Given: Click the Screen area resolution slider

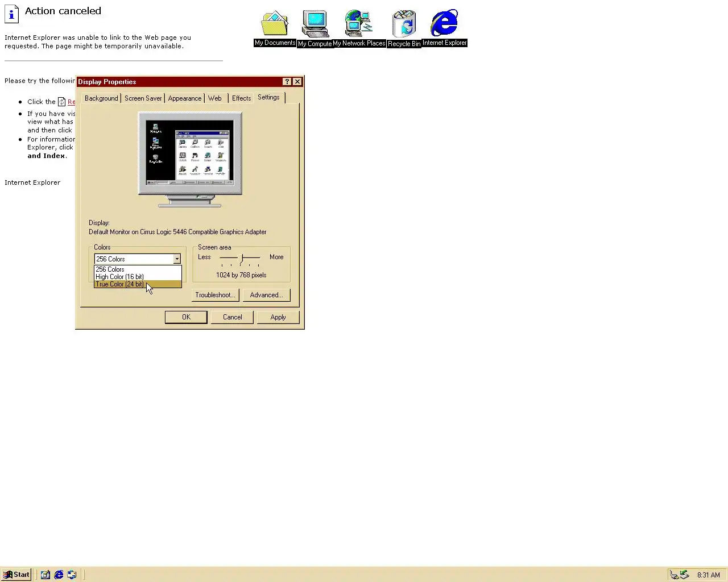Looking at the screenshot, I should click(x=240, y=259).
